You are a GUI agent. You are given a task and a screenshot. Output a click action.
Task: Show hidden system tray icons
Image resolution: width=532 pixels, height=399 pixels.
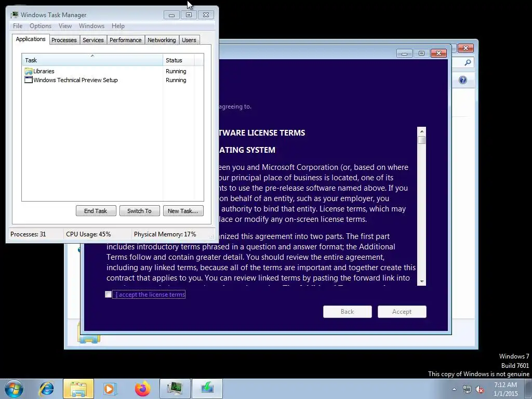[x=454, y=389]
